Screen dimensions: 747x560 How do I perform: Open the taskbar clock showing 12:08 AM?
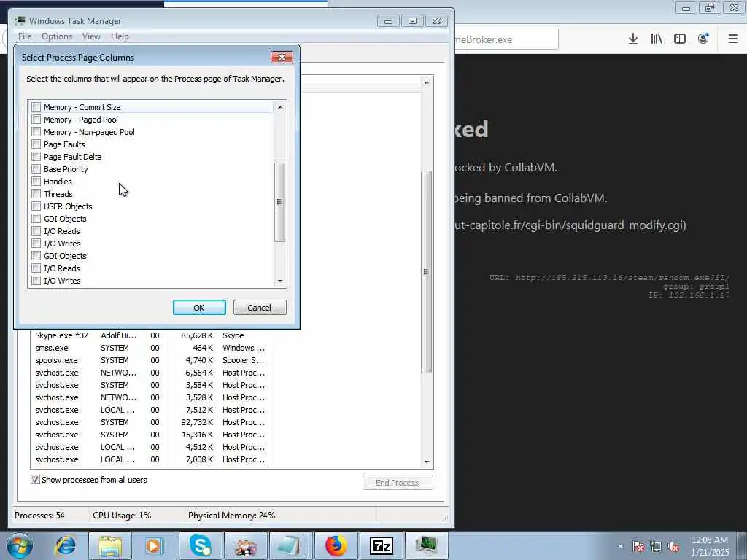point(709,546)
